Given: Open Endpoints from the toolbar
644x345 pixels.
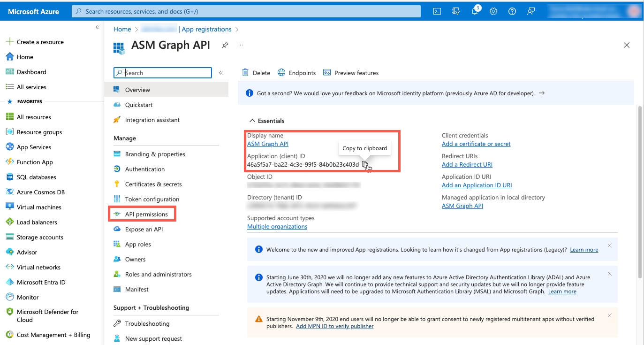Looking at the screenshot, I should tap(296, 73).
